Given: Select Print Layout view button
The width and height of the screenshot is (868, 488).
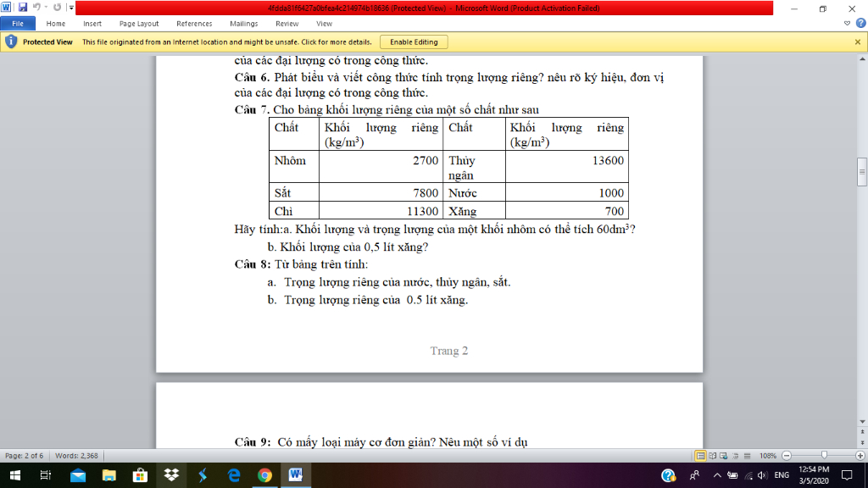Looking at the screenshot, I should pos(700,456).
